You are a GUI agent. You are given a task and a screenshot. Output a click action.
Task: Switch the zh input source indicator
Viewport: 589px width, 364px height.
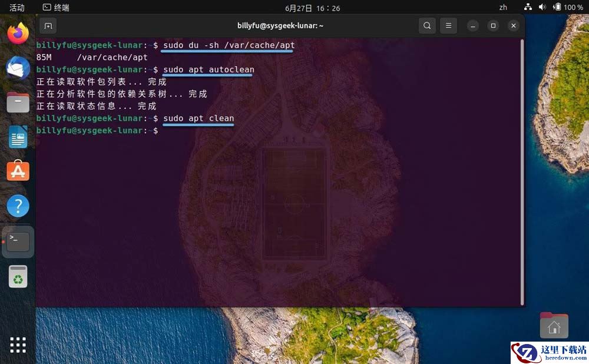click(503, 8)
